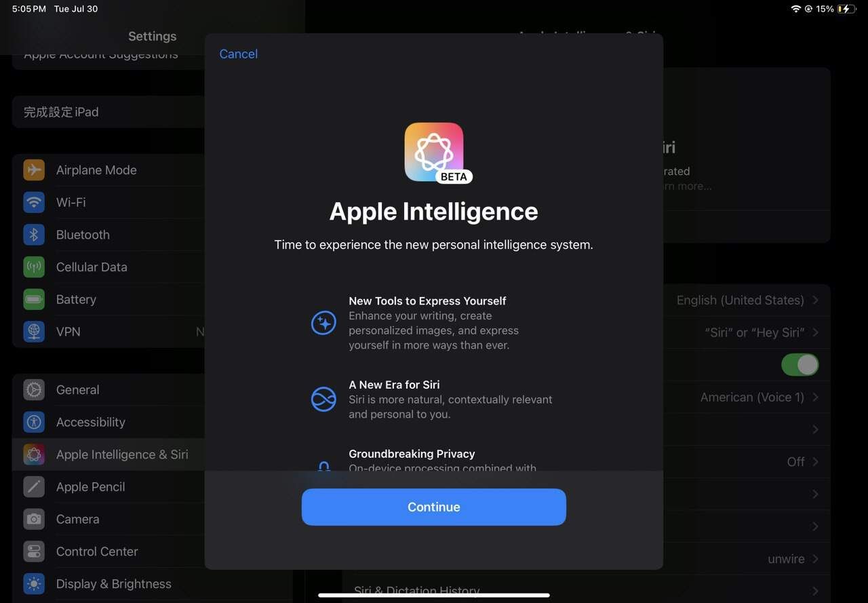The width and height of the screenshot is (868, 603).
Task: Tap the orientation lock status bar icon
Action: (808, 9)
